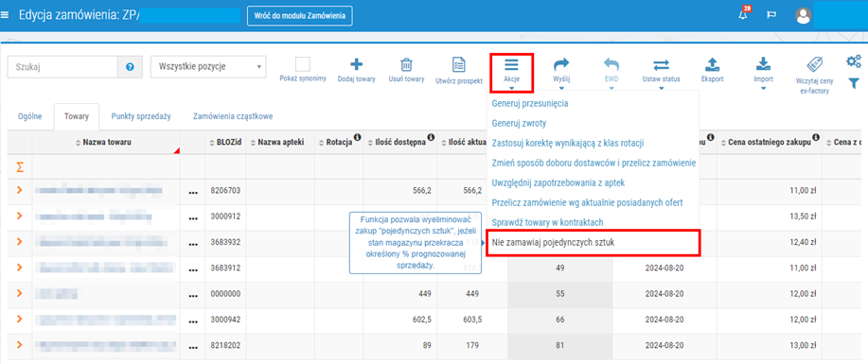Click the Usuń towary trash icon

[x=406, y=64]
